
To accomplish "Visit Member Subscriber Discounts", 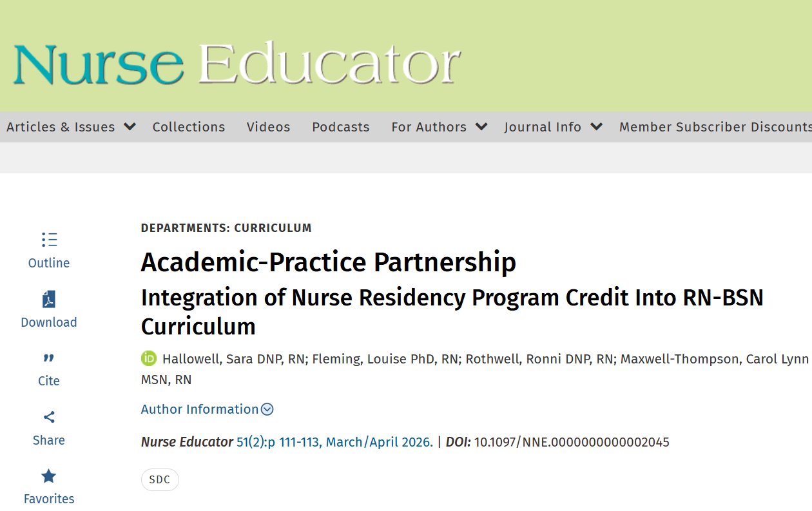I will point(714,127).
